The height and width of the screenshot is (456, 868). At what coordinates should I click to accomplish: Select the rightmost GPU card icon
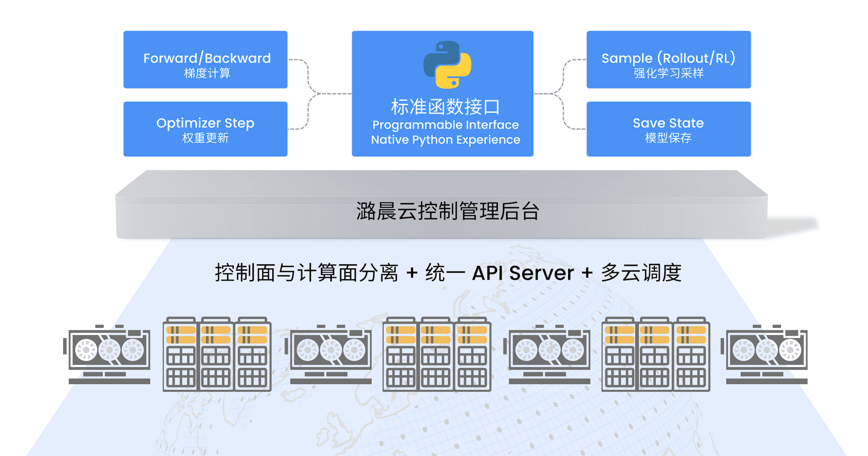(x=766, y=354)
